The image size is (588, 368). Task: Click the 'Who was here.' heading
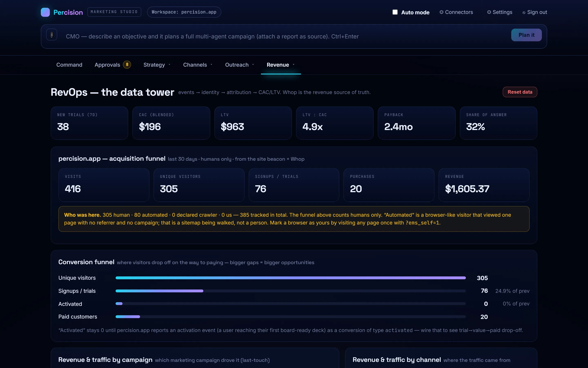click(x=82, y=215)
